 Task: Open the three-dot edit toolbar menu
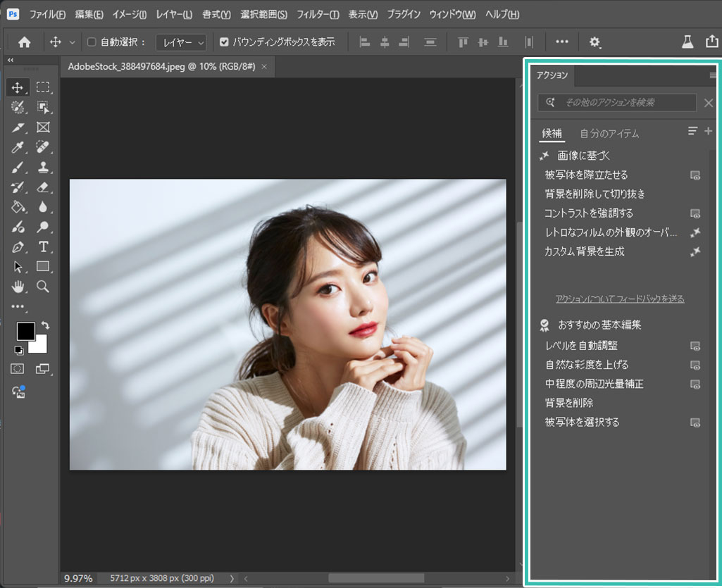(18, 306)
